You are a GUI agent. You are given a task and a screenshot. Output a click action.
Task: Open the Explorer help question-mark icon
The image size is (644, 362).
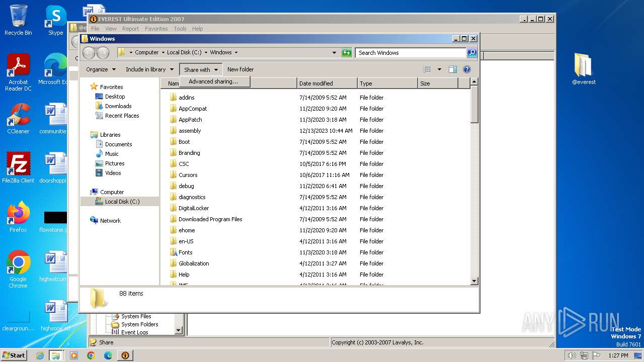(466, 69)
